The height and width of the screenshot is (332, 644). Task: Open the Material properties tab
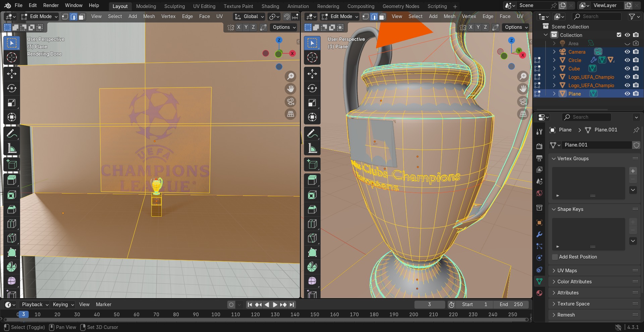pyautogui.click(x=539, y=293)
